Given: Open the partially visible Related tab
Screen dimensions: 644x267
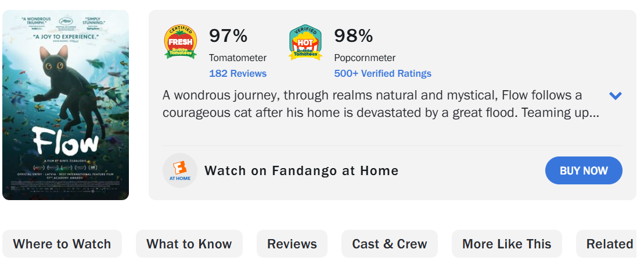Looking at the screenshot, I should tap(609, 244).
